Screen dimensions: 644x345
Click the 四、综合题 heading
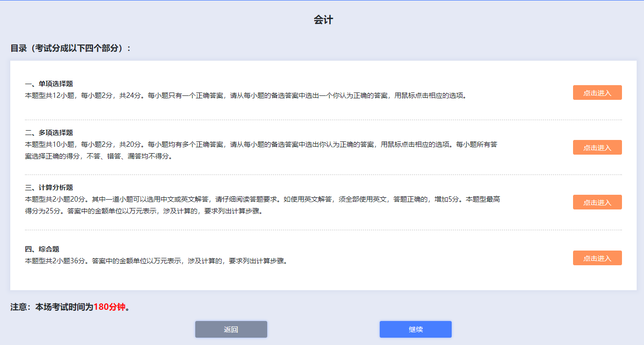42,249
